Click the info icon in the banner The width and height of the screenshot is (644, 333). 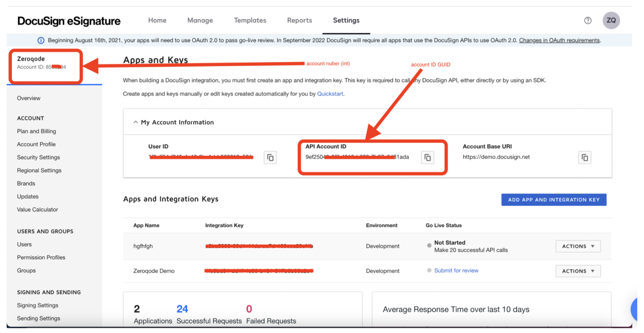(x=41, y=40)
